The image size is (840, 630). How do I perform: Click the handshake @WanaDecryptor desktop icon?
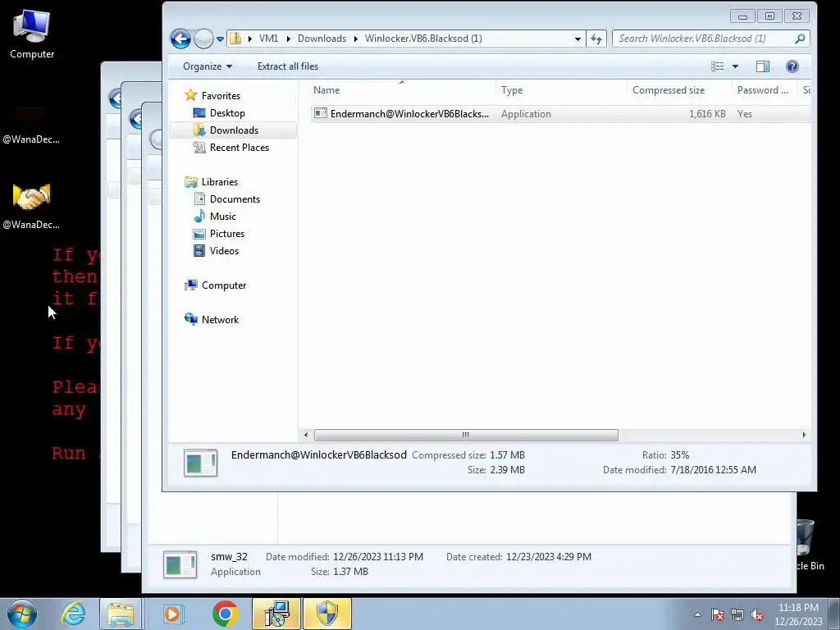coord(31,206)
